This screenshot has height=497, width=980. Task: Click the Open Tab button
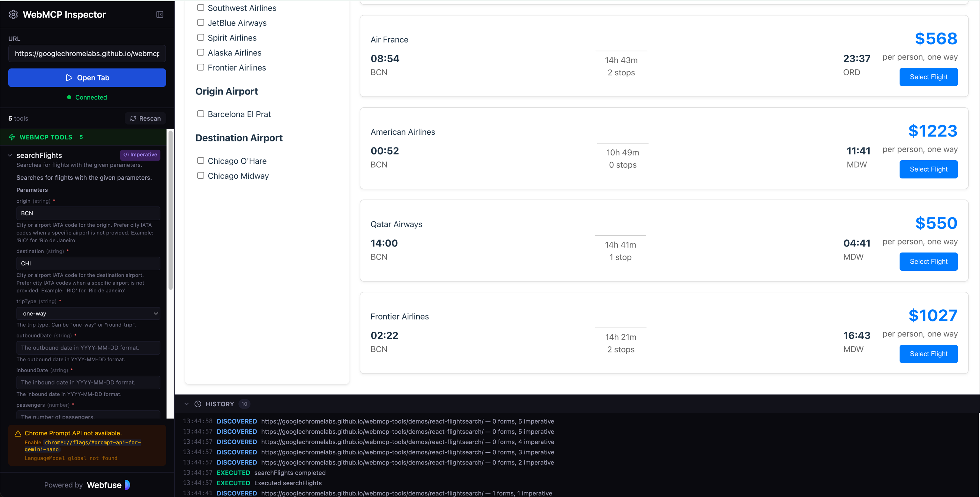pyautogui.click(x=87, y=78)
